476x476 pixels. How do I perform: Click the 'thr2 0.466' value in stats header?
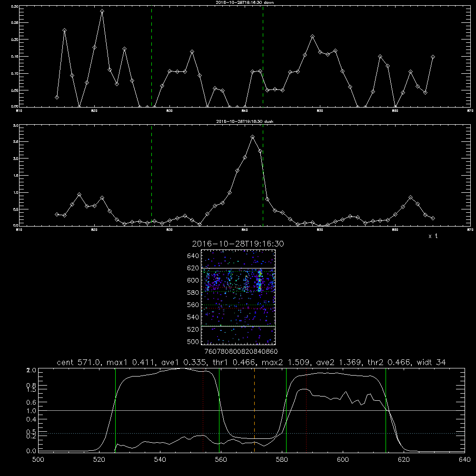(390, 362)
